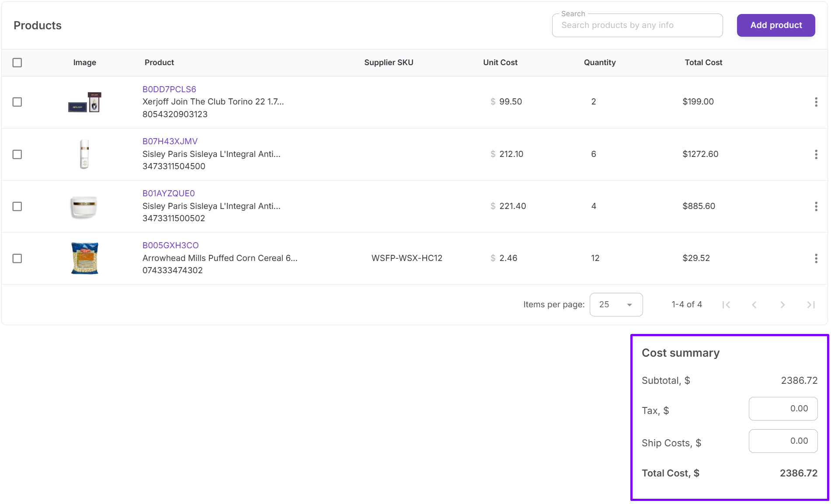The image size is (831, 504).
Task: Click the Tax amount input field
Action: click(x=782, y=409)
